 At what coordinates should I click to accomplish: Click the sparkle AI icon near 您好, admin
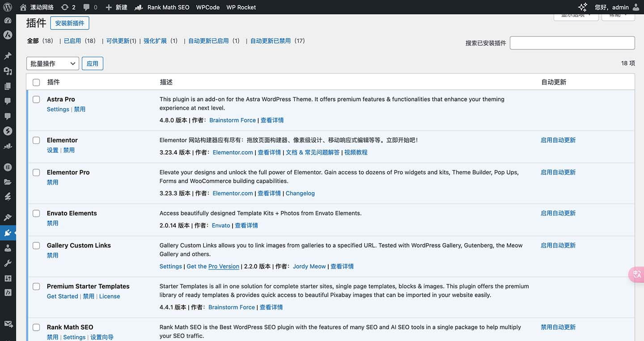tap(582, 7)
